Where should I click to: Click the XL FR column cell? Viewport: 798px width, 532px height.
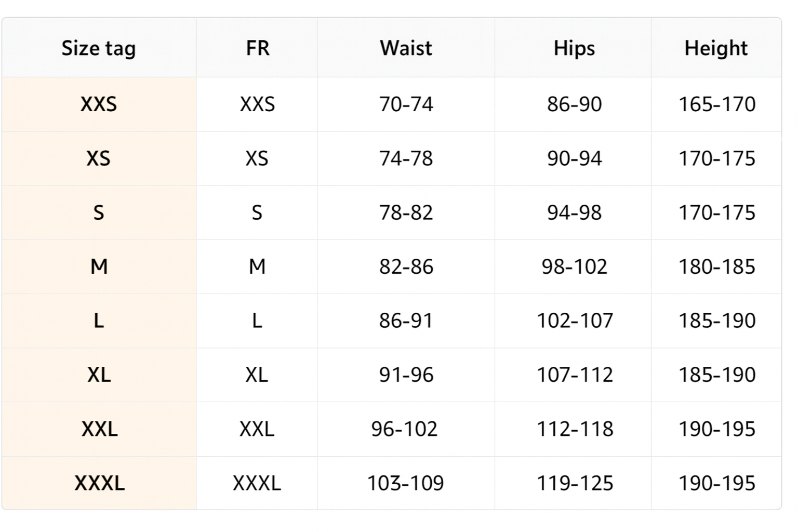coord(257,375)
